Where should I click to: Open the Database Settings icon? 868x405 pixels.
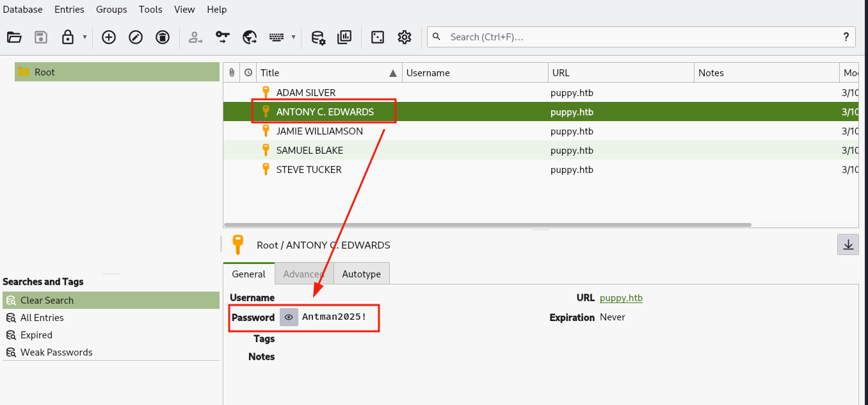point(318,37)
